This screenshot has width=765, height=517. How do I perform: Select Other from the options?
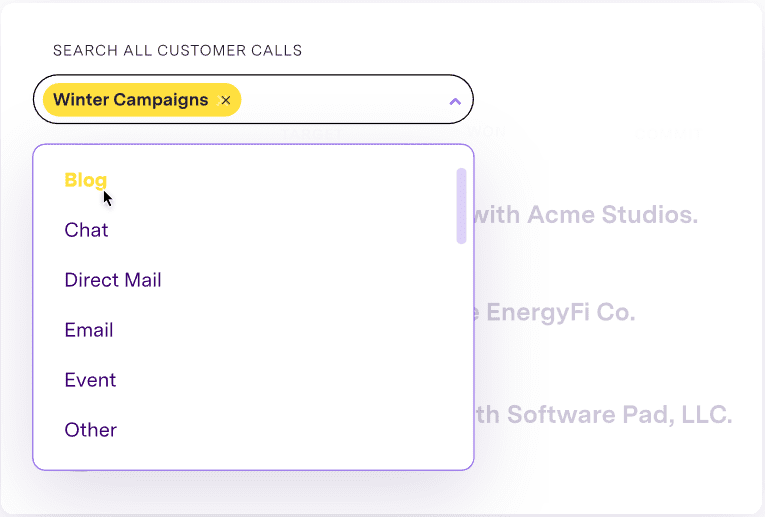tap(91, 430)
